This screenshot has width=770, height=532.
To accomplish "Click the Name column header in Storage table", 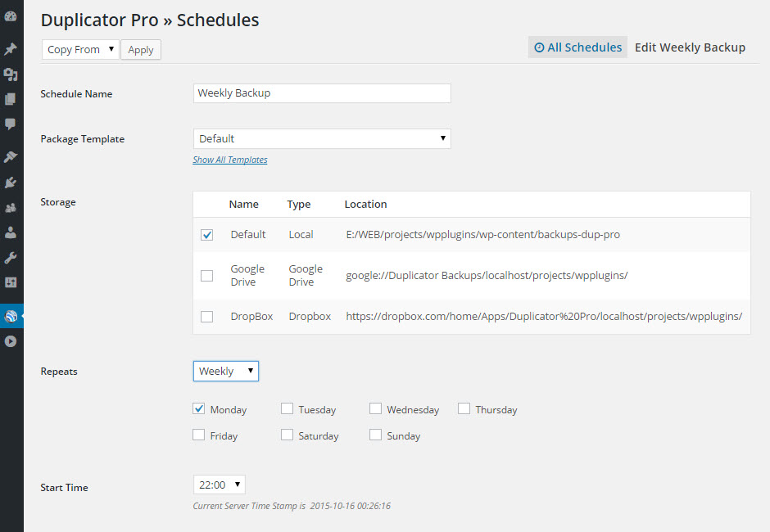I will click(243, 204).
